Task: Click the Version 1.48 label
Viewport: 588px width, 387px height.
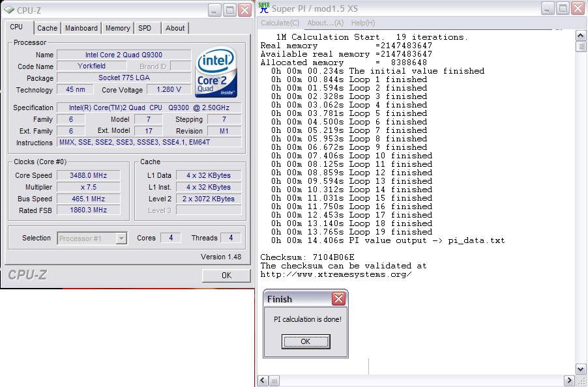Action: click(x=221, y=257)
